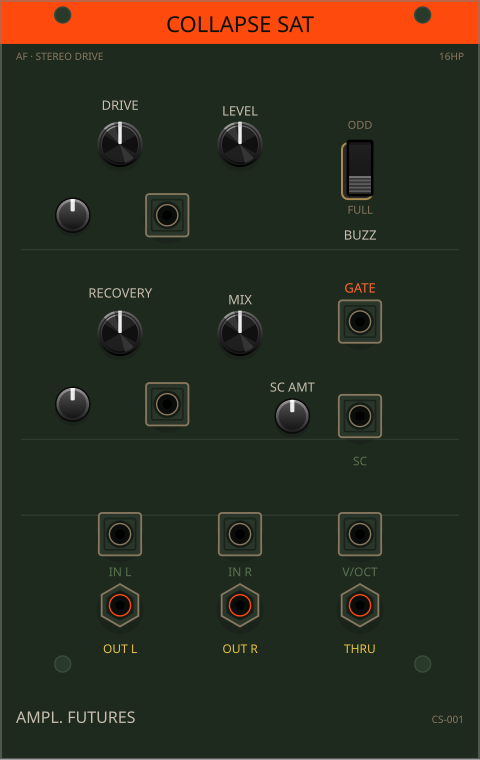This screenshot has width=480, height=760.
Task: Toggle the BUZZ ODD/FULL switch
Action: 359,169
